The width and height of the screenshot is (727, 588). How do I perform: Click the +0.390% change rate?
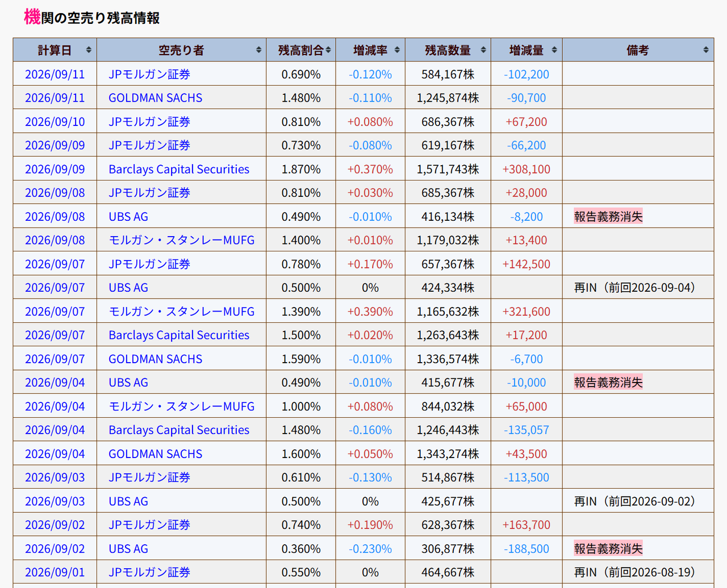(x=370, y=312)
